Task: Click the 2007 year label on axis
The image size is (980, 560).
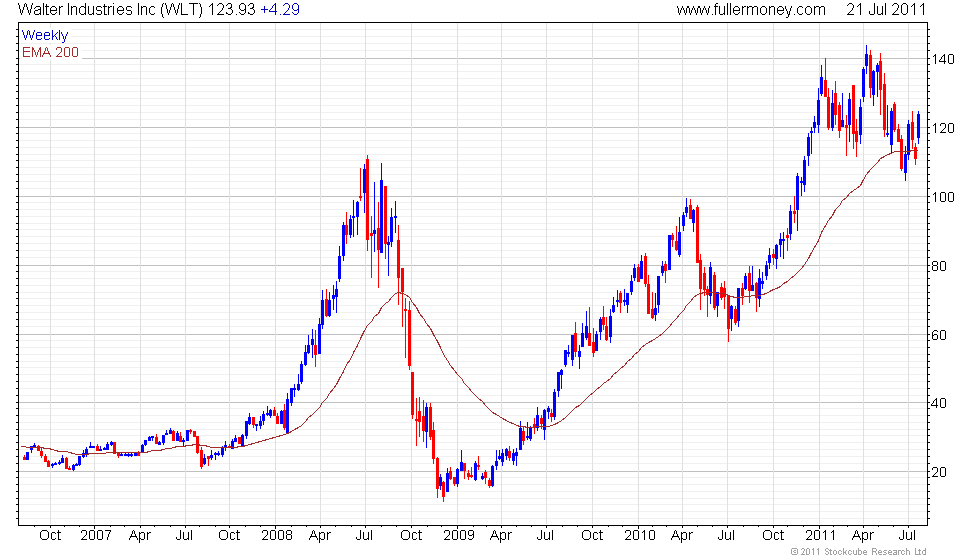Action: pyautogui.click(x=96, y=535)
